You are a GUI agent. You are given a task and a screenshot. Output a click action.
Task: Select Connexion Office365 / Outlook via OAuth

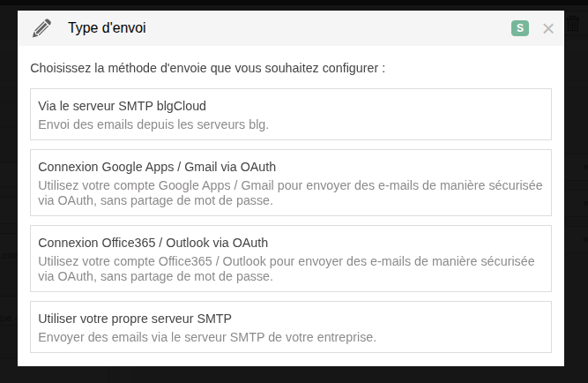[153, 243]
